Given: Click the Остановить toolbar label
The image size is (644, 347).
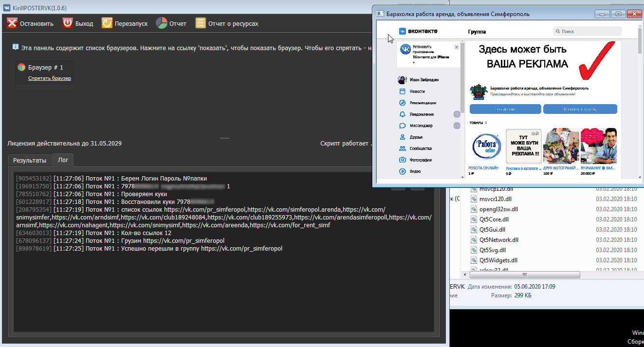Looking at the screenshot, I should click(x=37, y=23).
